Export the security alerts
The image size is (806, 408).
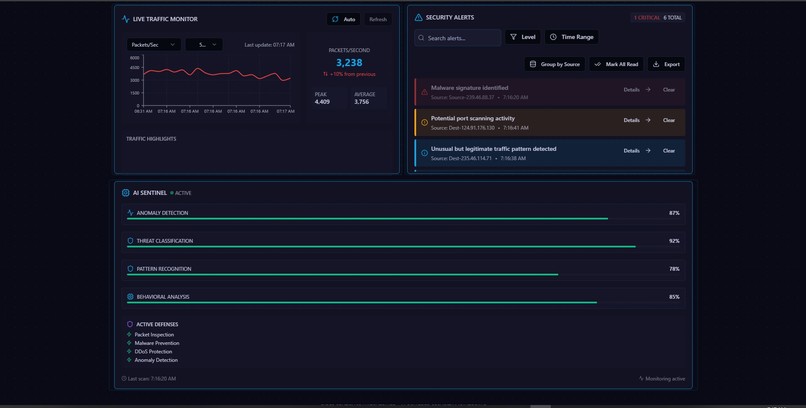(666, 64)
